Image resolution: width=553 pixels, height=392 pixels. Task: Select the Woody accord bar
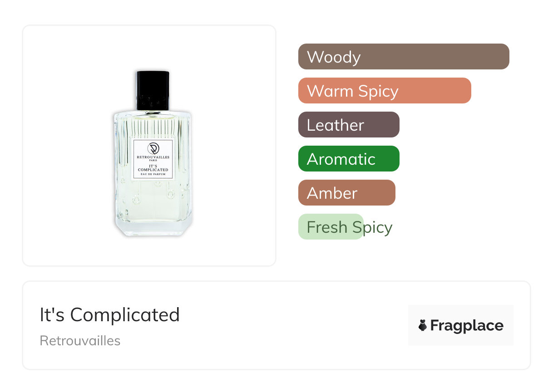click(404, 57)
